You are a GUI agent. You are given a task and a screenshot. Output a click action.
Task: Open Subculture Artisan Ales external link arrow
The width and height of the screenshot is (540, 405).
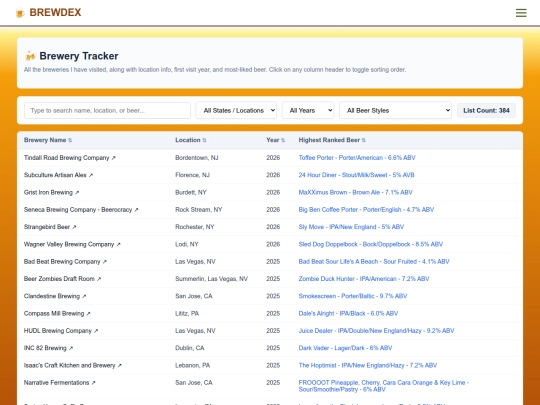pos(91,175)
